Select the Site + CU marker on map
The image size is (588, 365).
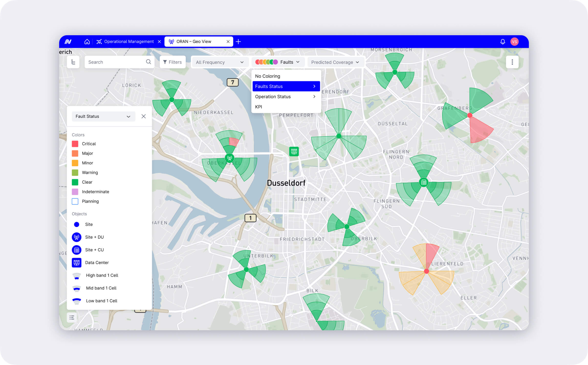[424, 182]
